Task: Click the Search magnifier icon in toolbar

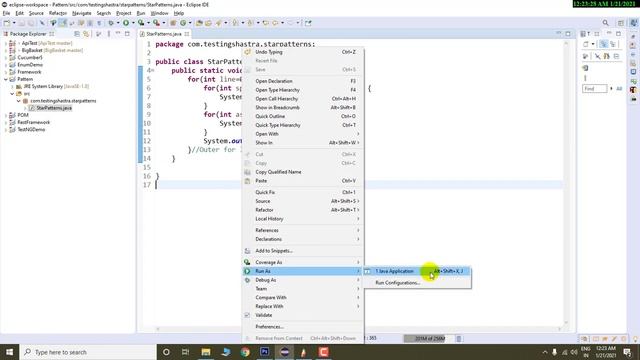Action: coord(606,23)
